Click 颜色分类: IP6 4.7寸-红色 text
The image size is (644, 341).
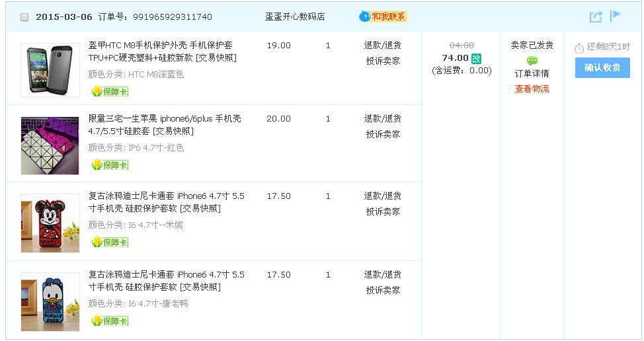tap(136, 148)
